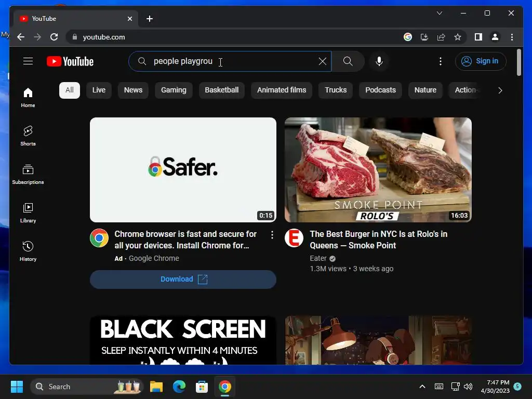Open the Chrome Safer ad thumbnail
Viewport: 532px width, 399px height.
coord(183,170)
